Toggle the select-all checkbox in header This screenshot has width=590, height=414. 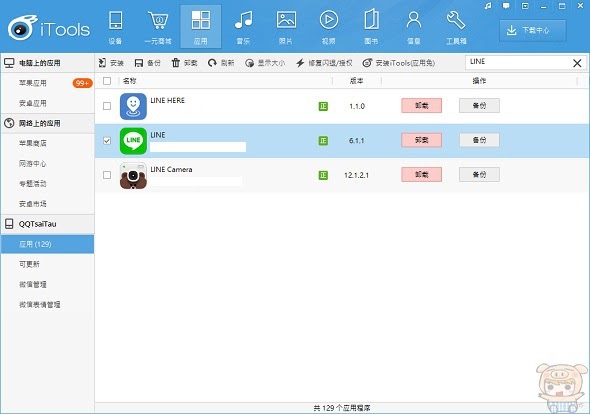click(x=107, y=81)
